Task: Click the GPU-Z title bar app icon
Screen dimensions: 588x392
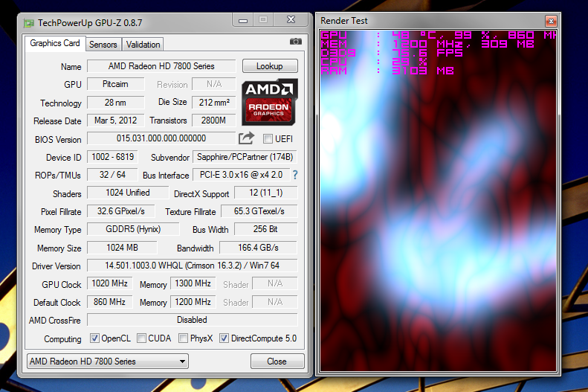Action: click(29, 23)
